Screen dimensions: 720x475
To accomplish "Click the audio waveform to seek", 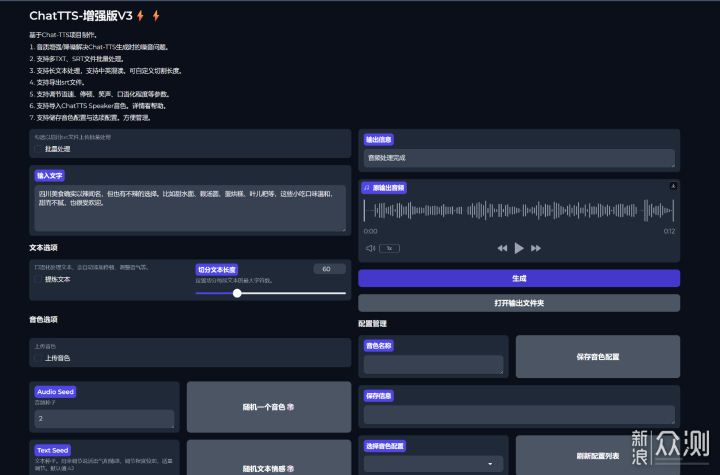I will [519, 211].
